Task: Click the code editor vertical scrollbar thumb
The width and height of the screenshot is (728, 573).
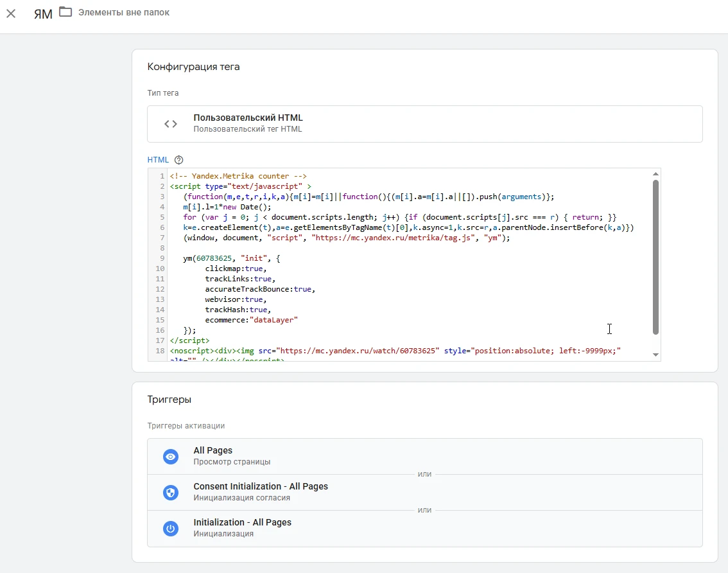Action: point(655,257)
